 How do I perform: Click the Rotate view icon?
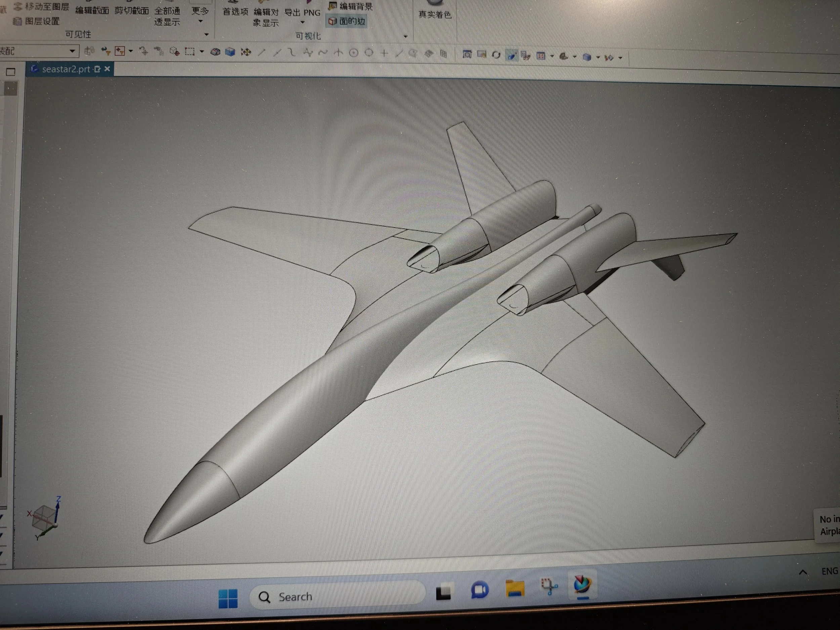click(x=496, y=55)
